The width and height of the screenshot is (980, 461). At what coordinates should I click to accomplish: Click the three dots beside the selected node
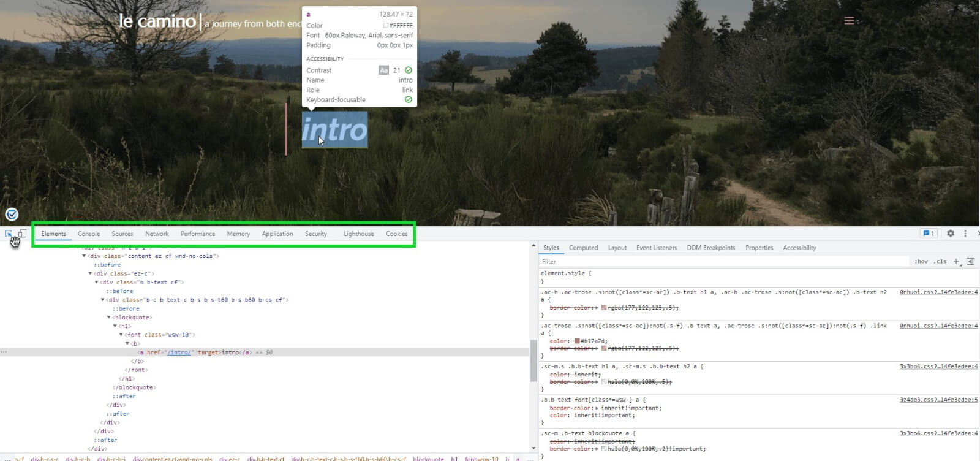click(4, 352)
